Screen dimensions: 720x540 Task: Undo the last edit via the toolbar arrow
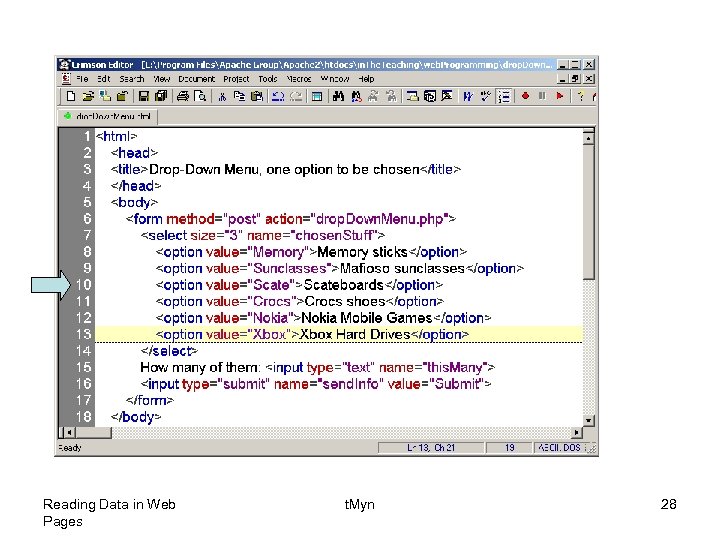click(278, 96)
